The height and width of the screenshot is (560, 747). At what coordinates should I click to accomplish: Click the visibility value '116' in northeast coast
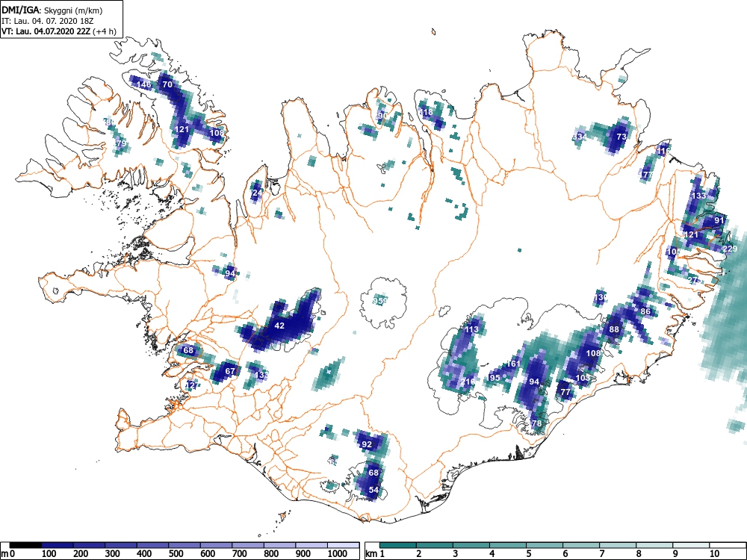(x=663, y=151)
